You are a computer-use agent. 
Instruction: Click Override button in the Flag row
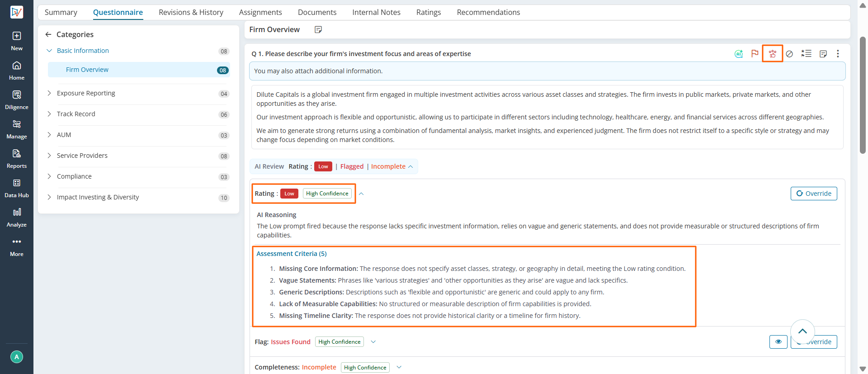click(814, 342)
